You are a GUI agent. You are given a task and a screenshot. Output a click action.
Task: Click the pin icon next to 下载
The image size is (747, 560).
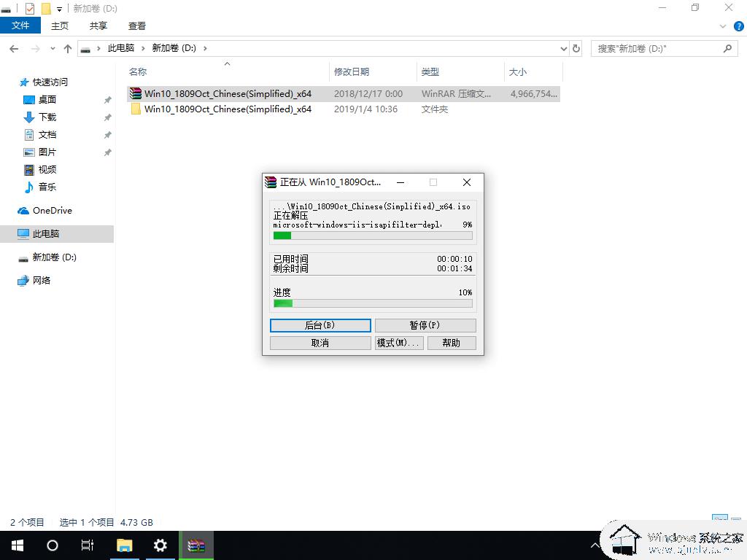click(x=108, y=117)
